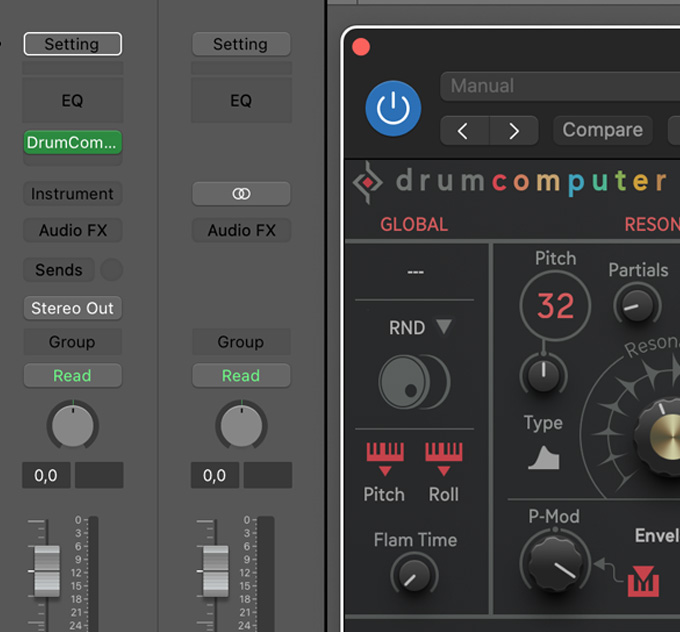The width and height of the screenshot is (680, 632).
Task: Toggle the DrumComputer plugin power button
Action: click(x=393, y=108)
